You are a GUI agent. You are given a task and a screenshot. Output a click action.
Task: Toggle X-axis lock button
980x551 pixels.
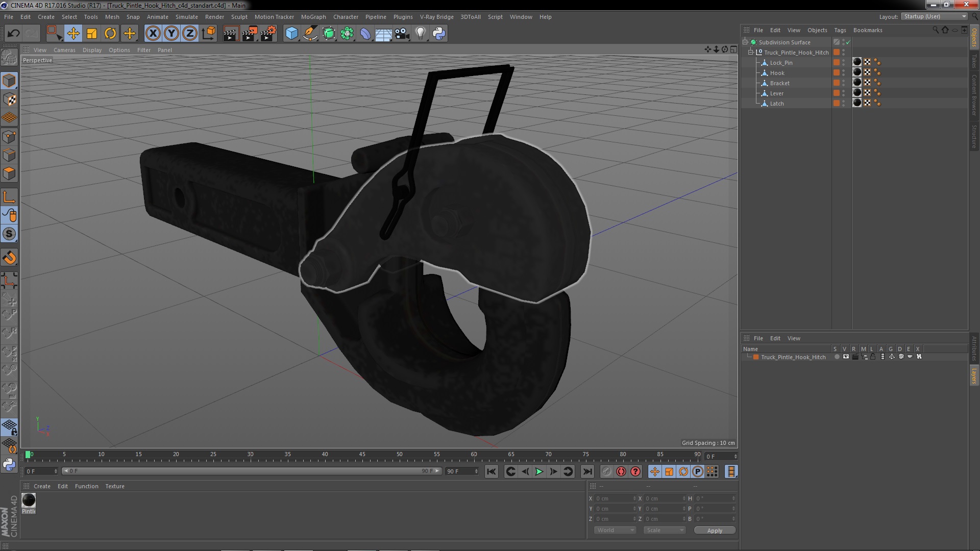pos(153,34)
